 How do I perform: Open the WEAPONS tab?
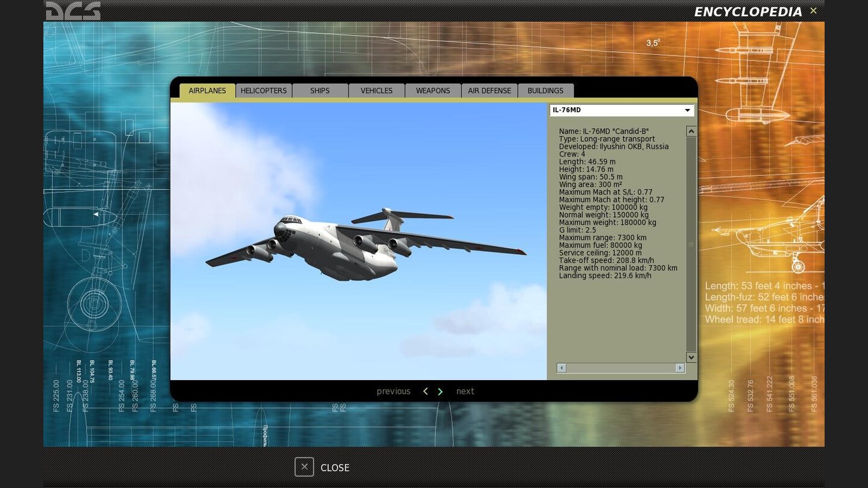coord(433,90)
